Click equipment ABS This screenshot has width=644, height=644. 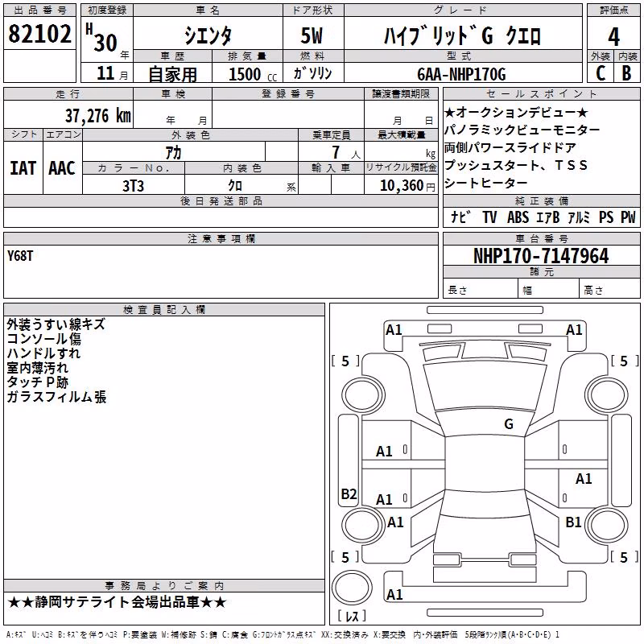(x=518, y=217)
